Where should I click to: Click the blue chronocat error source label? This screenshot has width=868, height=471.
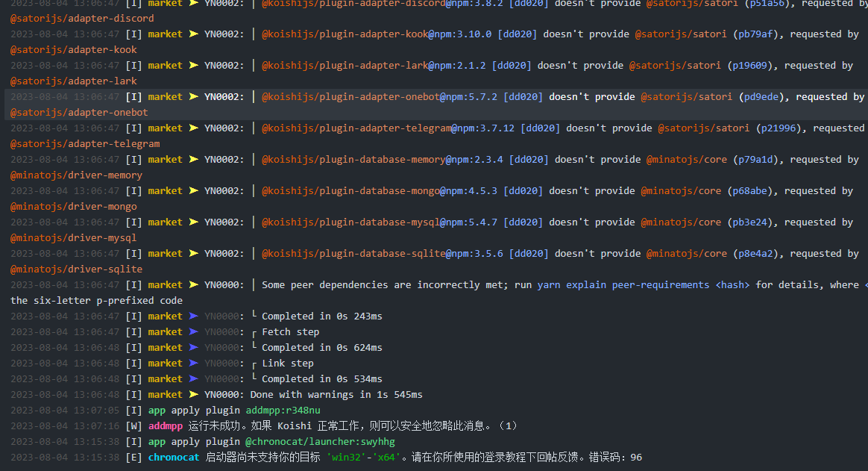tap(174, 457)
